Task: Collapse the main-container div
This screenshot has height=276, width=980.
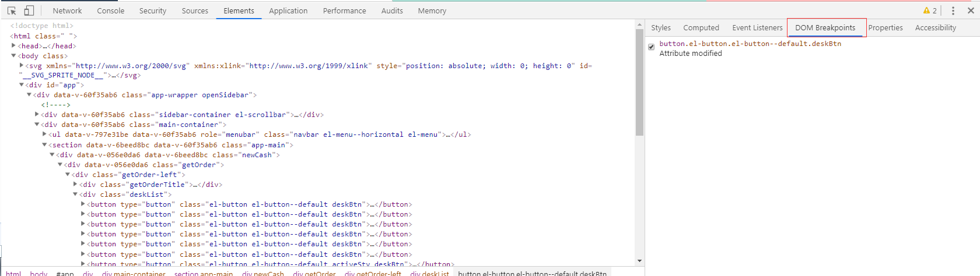Action: point(37,124)
